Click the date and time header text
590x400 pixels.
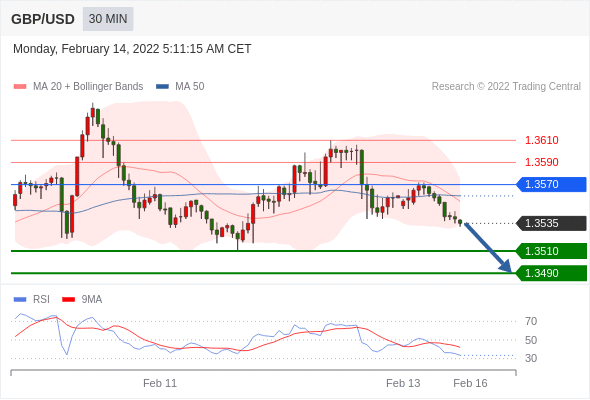(x=132, y=49)
